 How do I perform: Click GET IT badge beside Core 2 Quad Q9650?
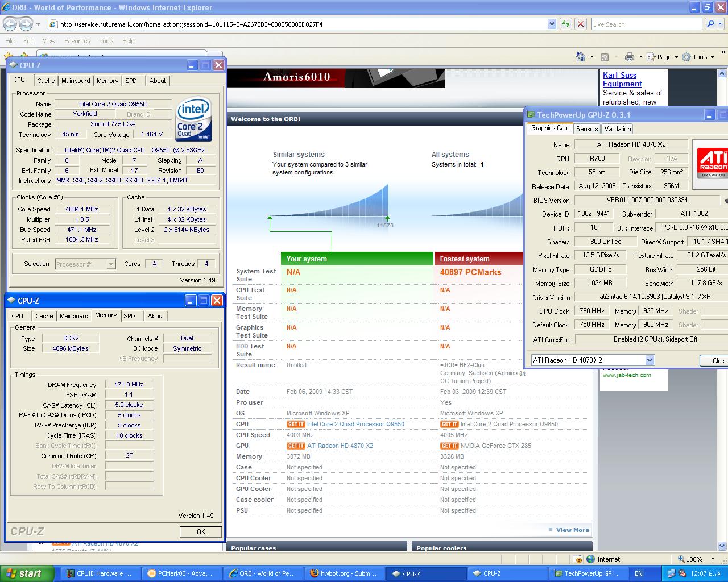coord(449,424)
